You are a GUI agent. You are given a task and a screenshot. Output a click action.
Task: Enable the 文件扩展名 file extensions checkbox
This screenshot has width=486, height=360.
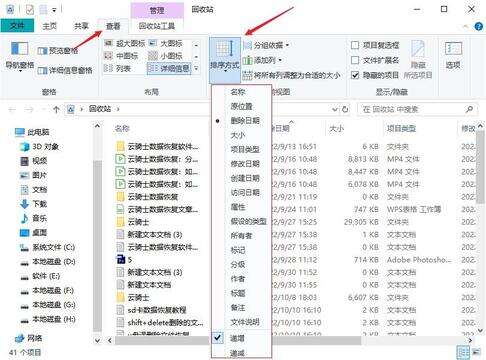click(x=355, y=60)
